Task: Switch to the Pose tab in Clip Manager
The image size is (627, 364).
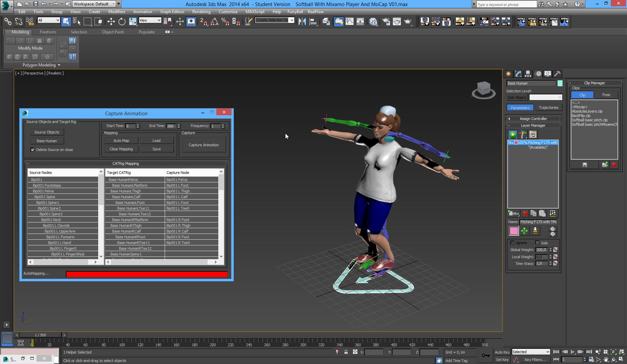Action: point(606,95)
